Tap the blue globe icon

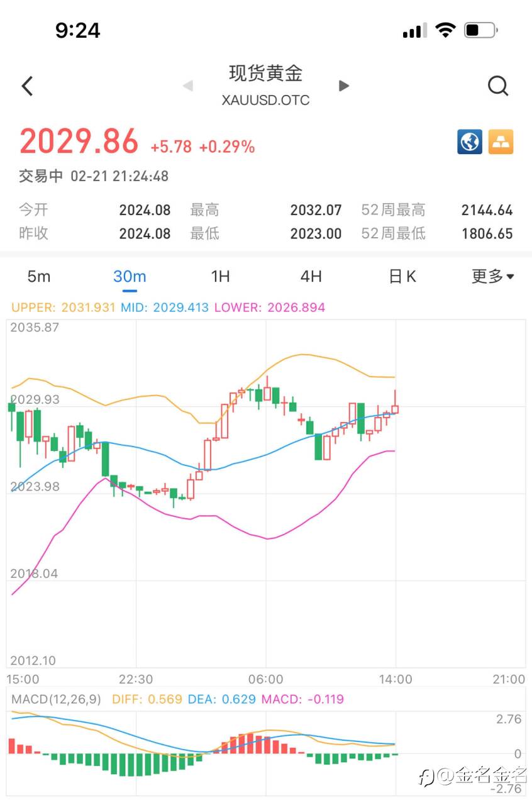coord(469,142)
